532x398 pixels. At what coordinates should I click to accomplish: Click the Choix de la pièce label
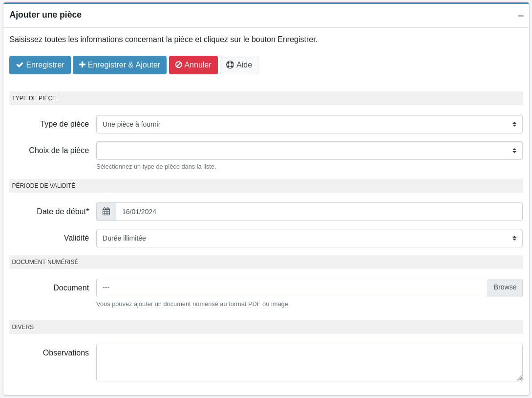(59, 151)
